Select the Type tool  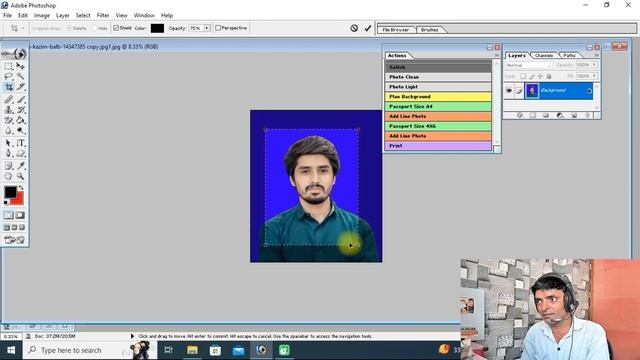tap(20, 143)
